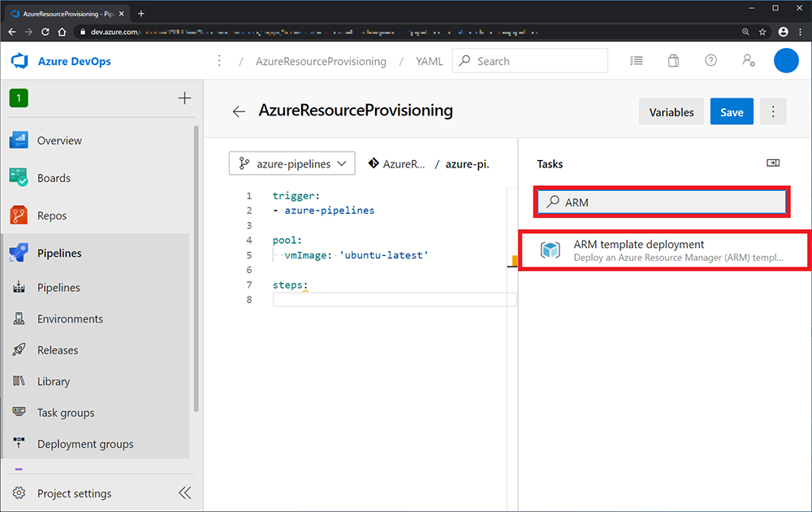
Task: Open the azure-pipelines branch dropdown
Action: [x=292, y=163]
